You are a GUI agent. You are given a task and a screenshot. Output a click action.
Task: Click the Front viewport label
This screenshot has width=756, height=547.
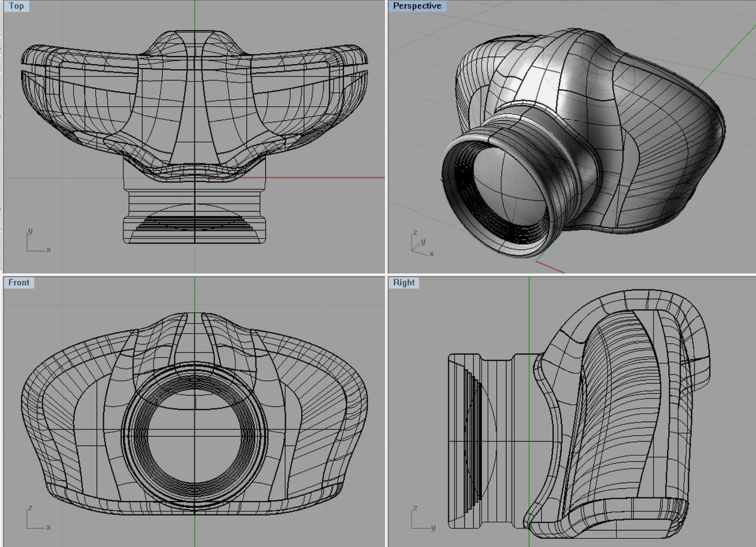tap(19, 283)
